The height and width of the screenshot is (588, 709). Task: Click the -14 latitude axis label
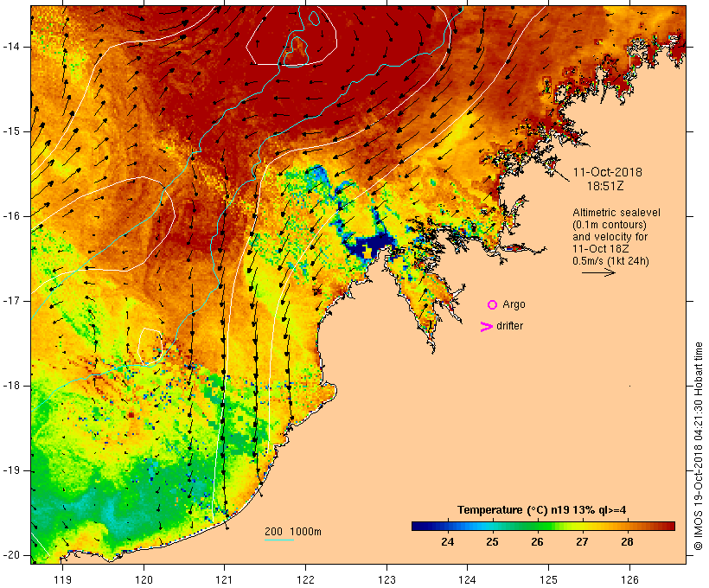tap(11, 47)
